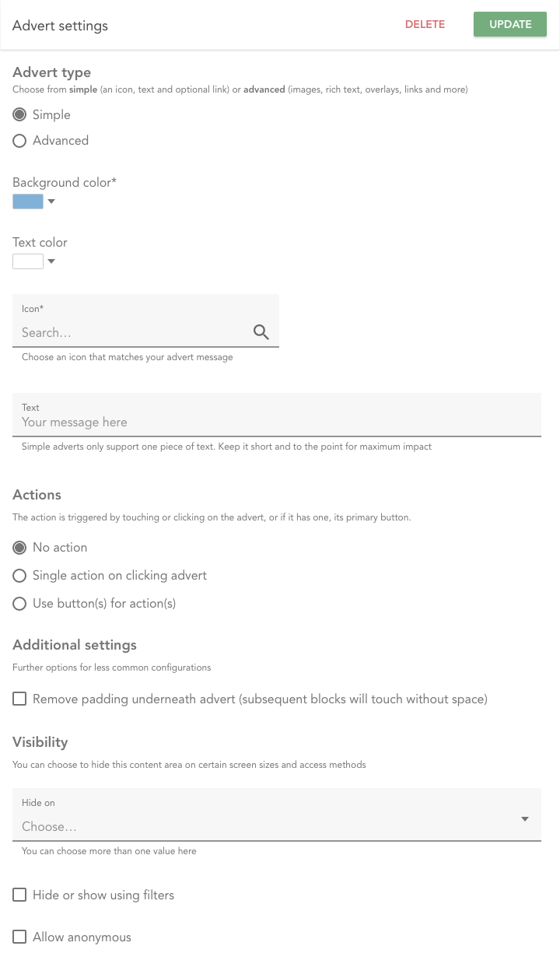
Task: Select Use button(s) for action(s)
Action: coord(20,604)
